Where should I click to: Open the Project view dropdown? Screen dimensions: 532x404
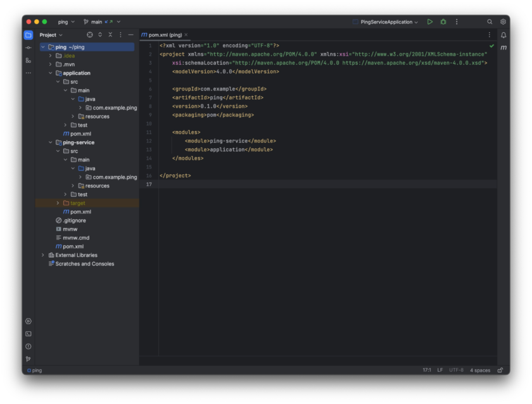(49, 35)
